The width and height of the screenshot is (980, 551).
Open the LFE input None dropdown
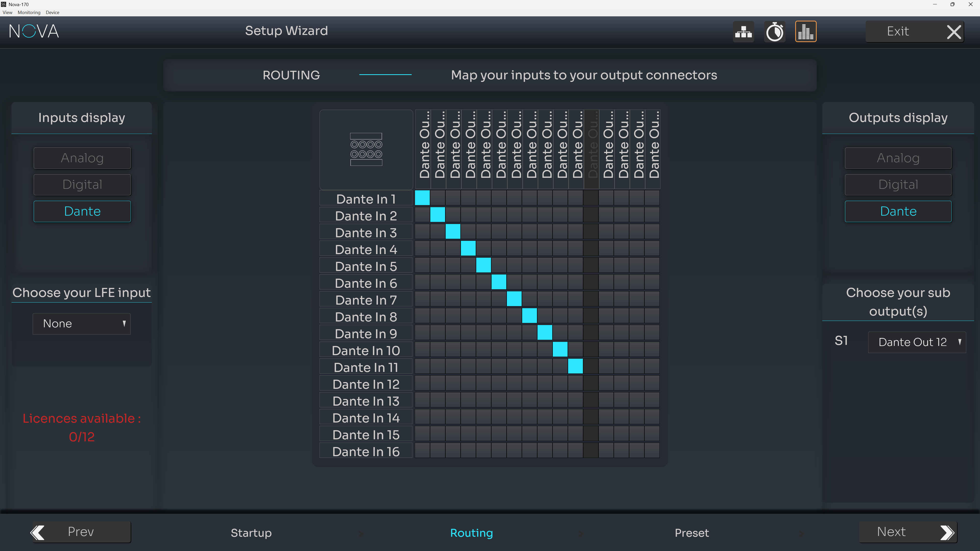(82, 324)
